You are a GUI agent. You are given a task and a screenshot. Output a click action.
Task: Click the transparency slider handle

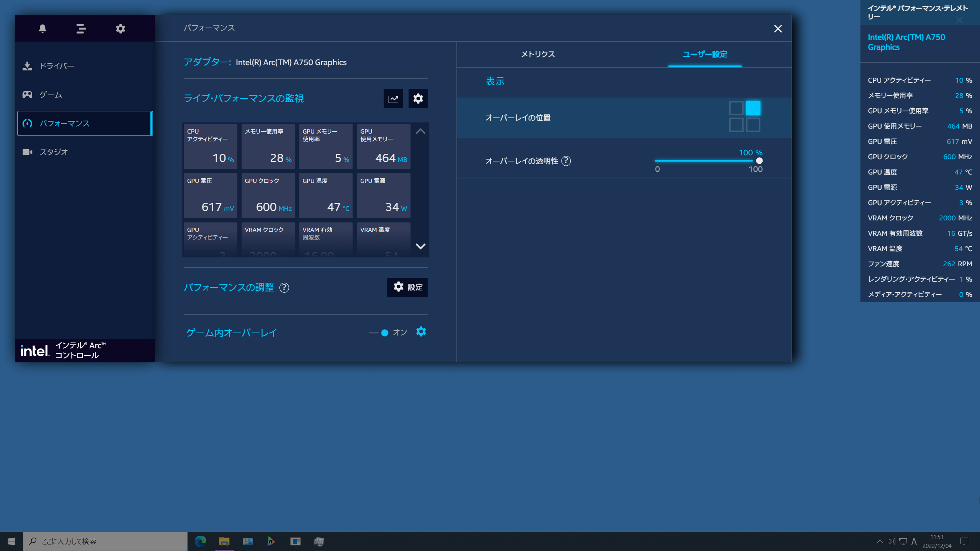[x=759, y=161]
